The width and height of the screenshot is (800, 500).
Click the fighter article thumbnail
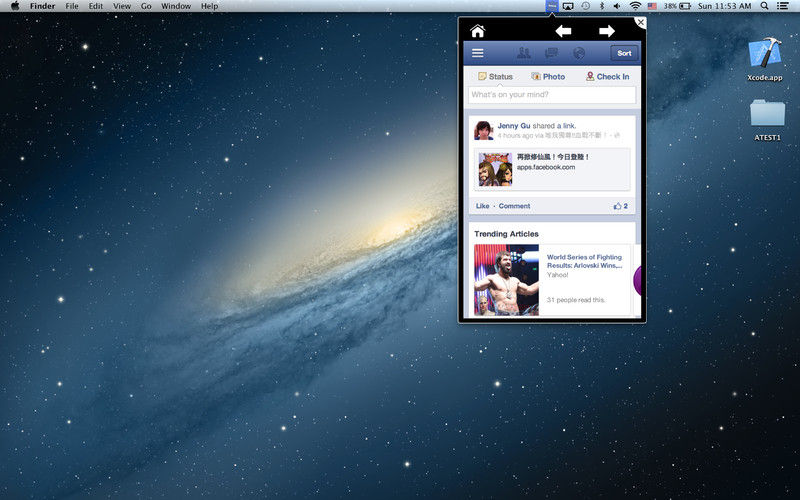click(506, 280)
